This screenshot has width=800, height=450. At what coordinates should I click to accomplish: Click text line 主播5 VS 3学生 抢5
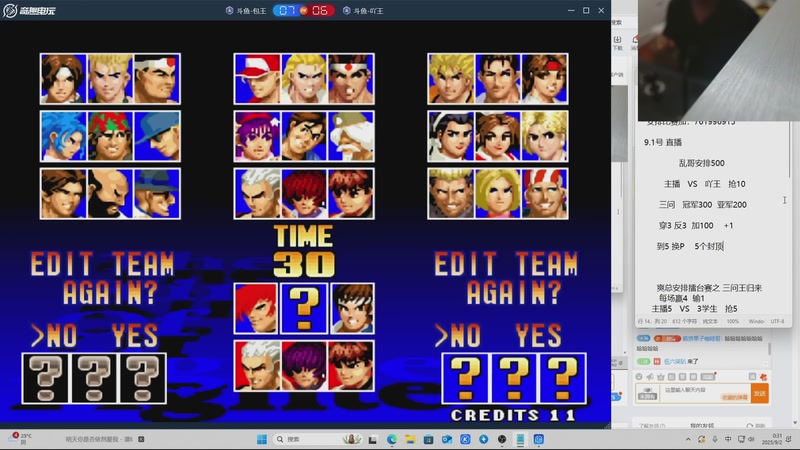[x=694, y=309]
